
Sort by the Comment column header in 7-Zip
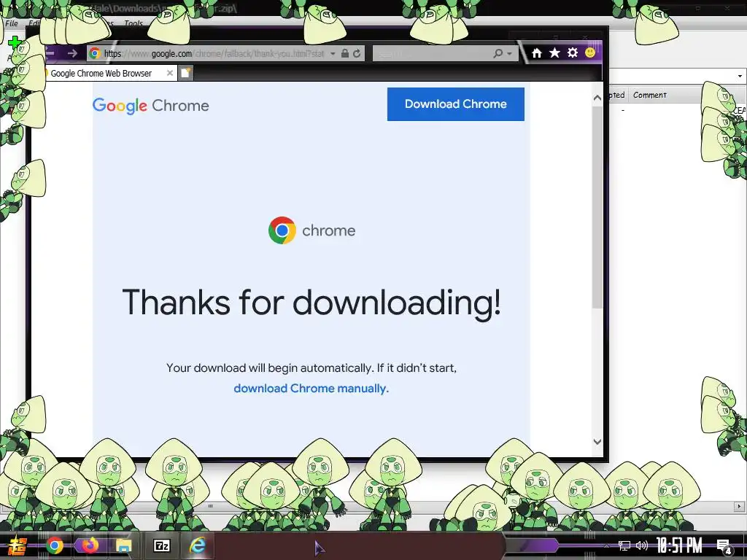pyautogui.click(x=650, y=95)
